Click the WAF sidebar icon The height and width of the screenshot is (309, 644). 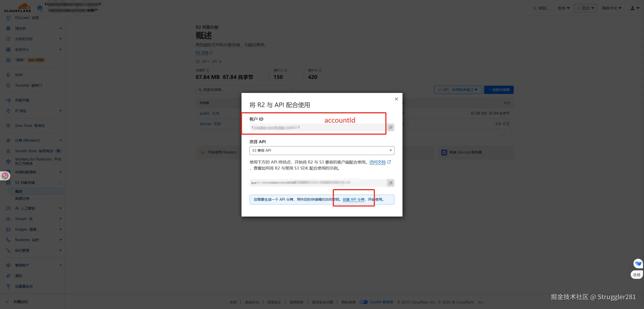[x=8, y=75]
